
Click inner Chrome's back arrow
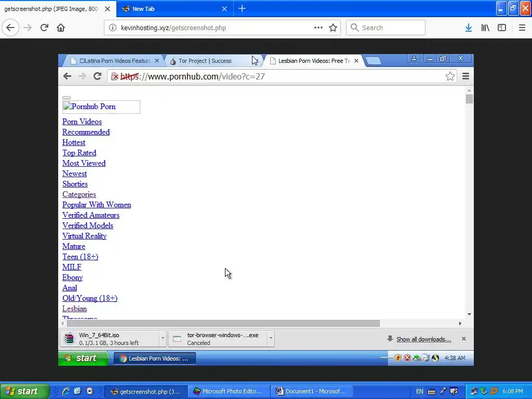67,76
